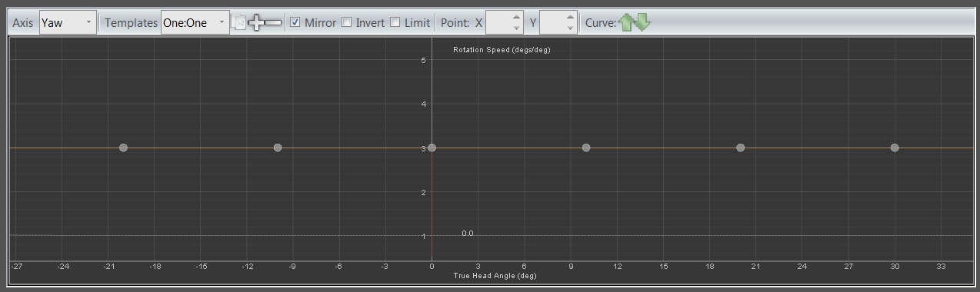Enable the Invert checkbox

pyautogui.click(x=346, y=22)
